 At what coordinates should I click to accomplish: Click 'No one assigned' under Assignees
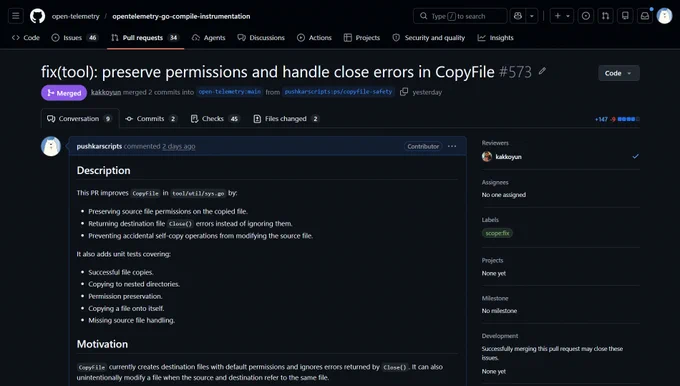click(x=503, y=195)
